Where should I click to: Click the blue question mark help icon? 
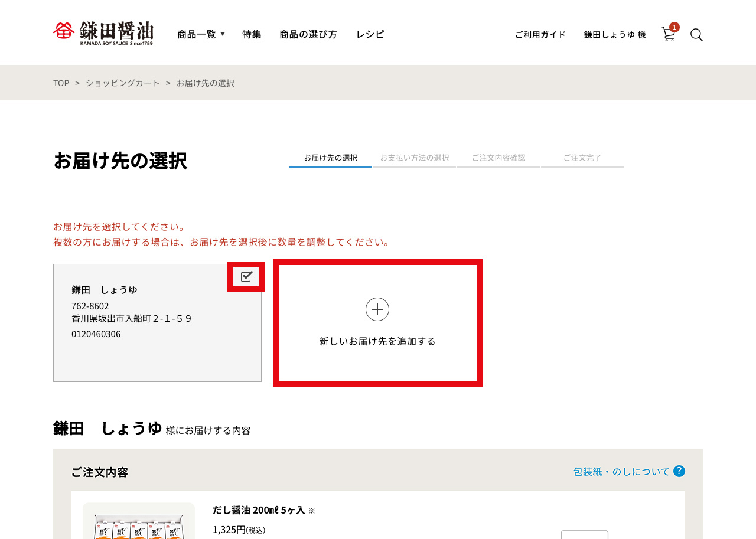(679, 471)
